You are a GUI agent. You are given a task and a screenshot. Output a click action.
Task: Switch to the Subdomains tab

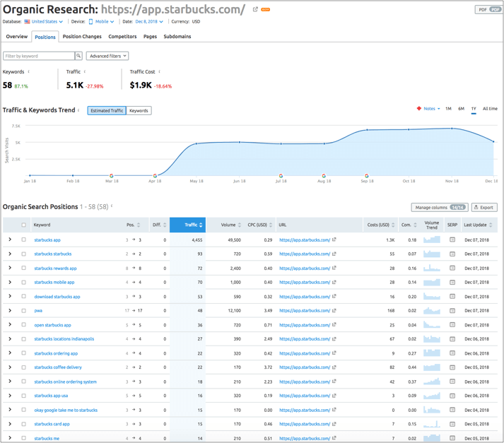click(177, 36)
